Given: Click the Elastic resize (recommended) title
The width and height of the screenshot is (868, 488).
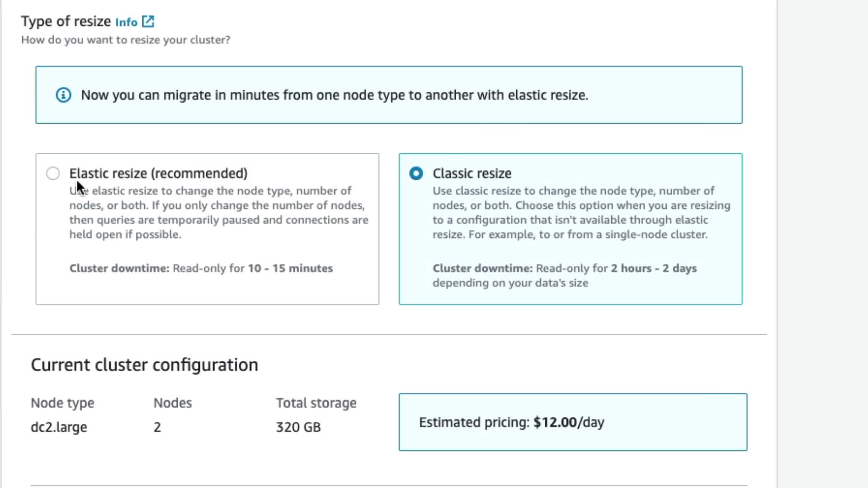Looking at the screenshot, I should [158, 174].
